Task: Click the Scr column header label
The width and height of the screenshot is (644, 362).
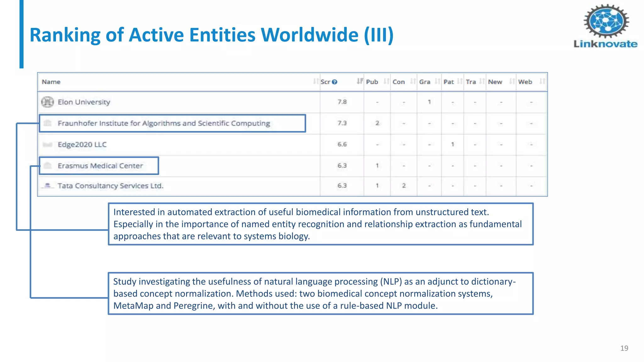Action: 325,82
